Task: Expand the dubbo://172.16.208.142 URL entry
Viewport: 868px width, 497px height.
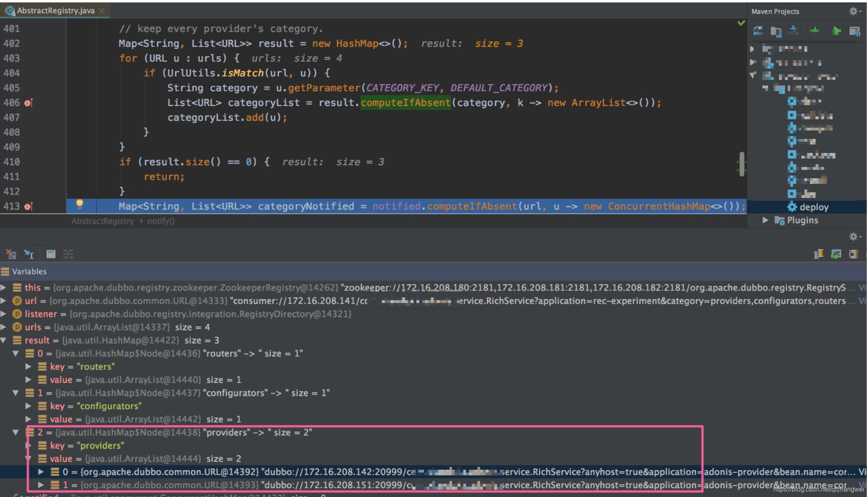Action: [x=41, y=472]
